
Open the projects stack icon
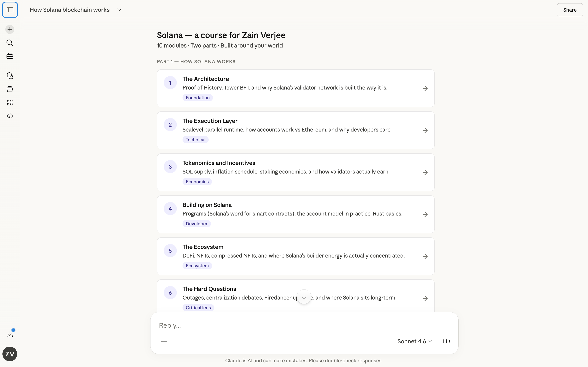[x=10, y=89]
